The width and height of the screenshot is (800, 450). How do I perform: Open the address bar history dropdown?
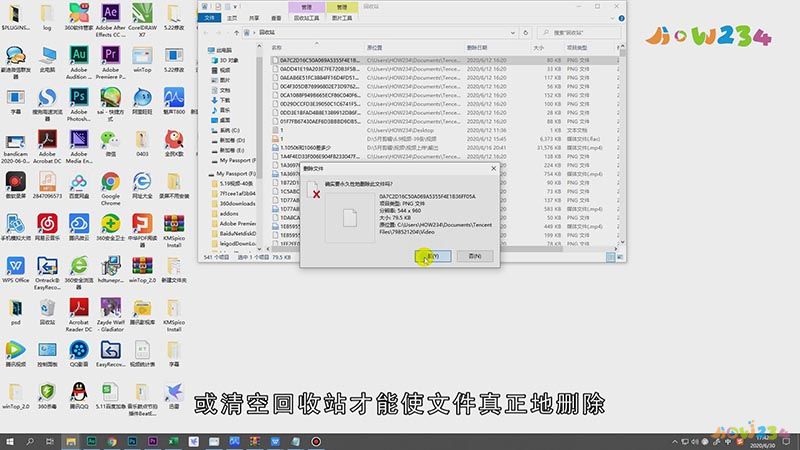pyautogui.click(x=512, y=33)
